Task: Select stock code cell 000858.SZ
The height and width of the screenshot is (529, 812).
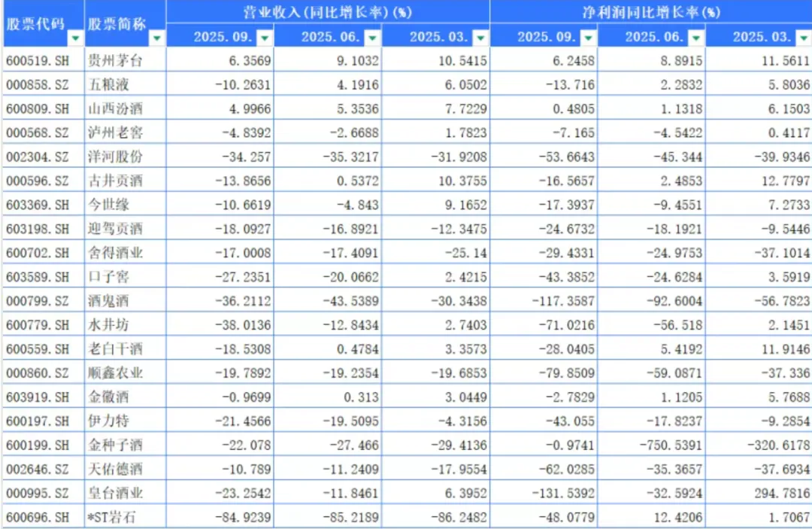Action: pos(44,84)
